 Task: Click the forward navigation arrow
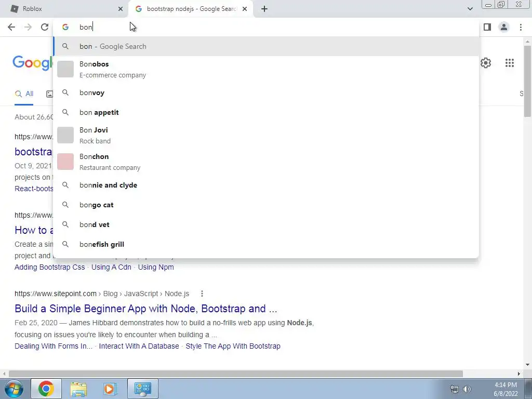tap(28, 27)
